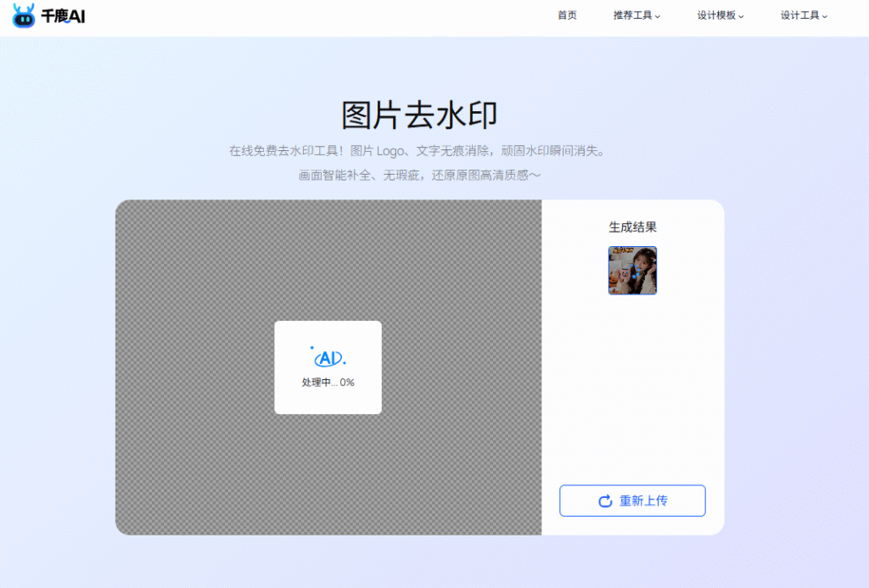Click the 处理中 0% progress indicator

(328, 382)
